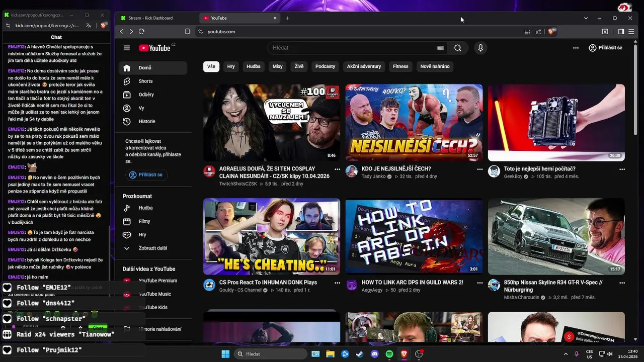This screenshot has width=644, height=362.
Task: Open the on-screen keyboard in search box
Action: (x=441, y=48)
